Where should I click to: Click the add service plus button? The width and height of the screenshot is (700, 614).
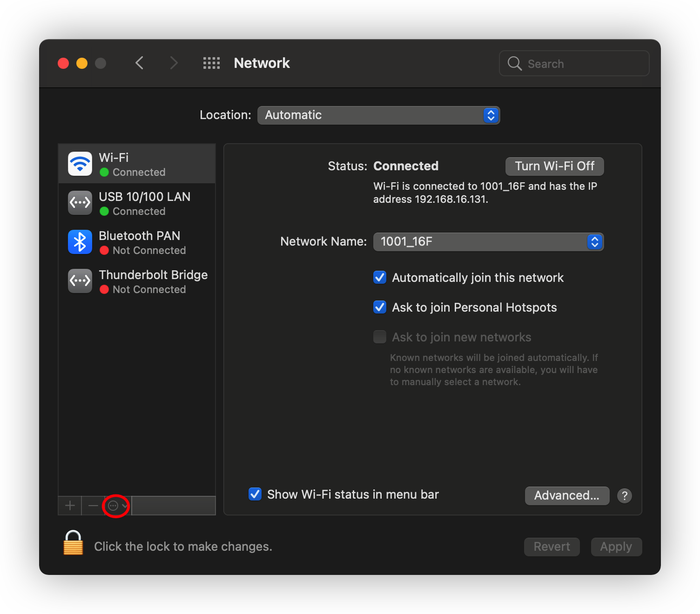(70, 506)
